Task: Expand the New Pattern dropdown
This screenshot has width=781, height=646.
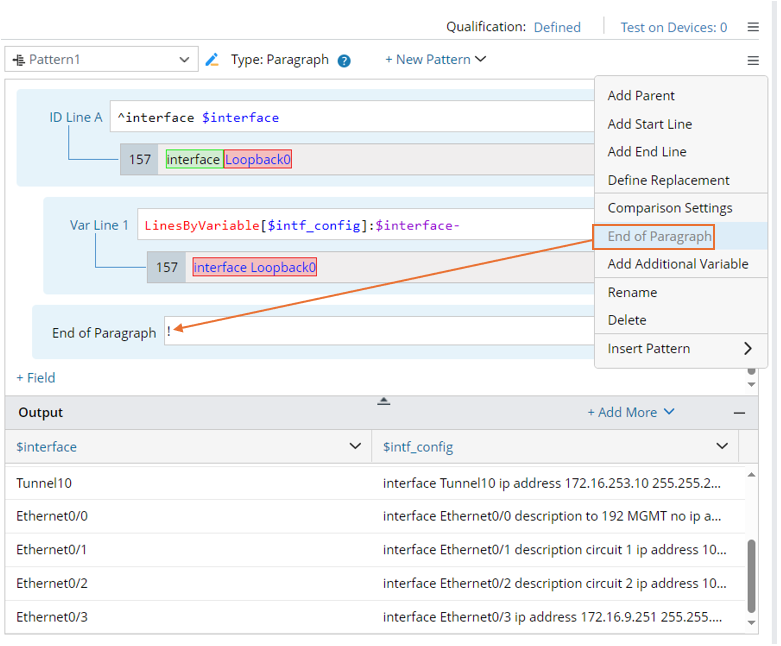Action: point(436,60)
